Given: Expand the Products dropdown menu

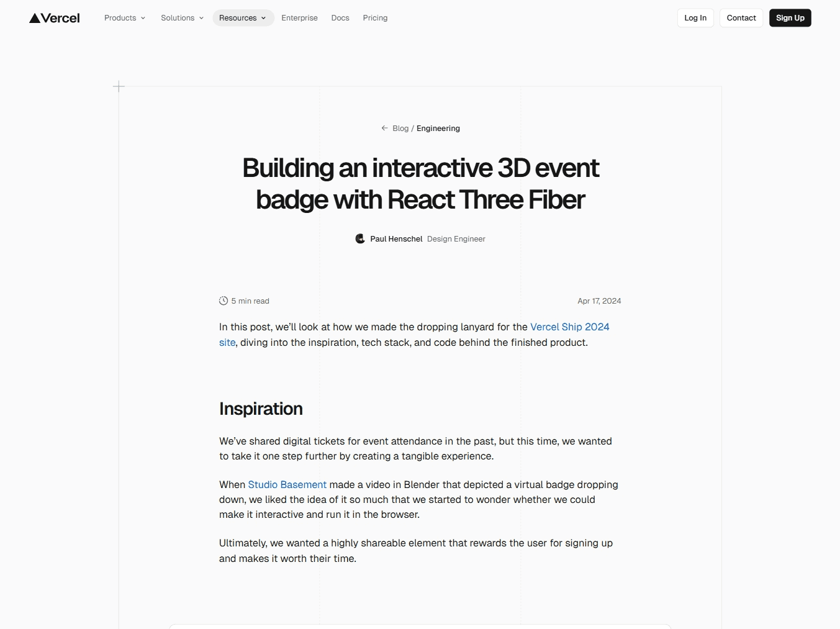Looking at the screenshot, I should (125, 18).
